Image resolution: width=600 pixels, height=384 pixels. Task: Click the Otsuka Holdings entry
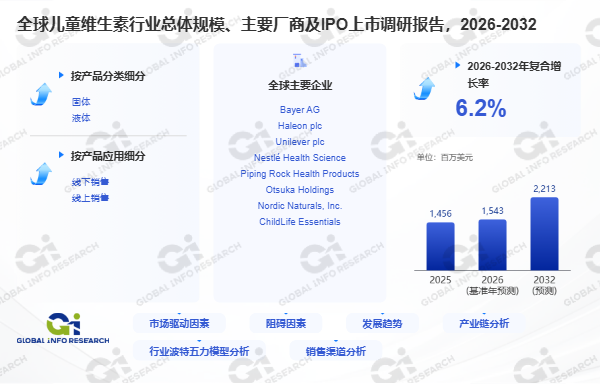(300, 190)
